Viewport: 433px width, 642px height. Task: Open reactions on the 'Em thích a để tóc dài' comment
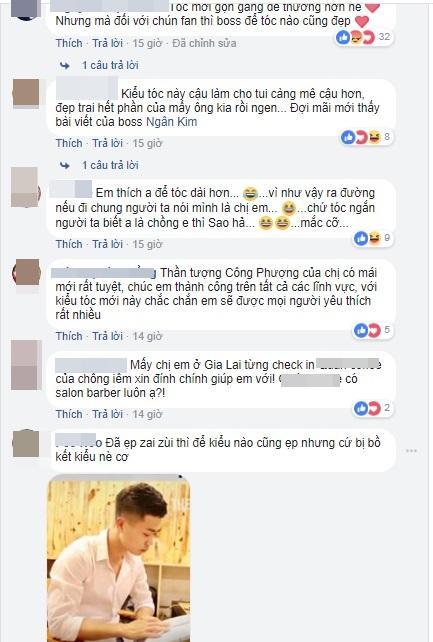[373, 238]
